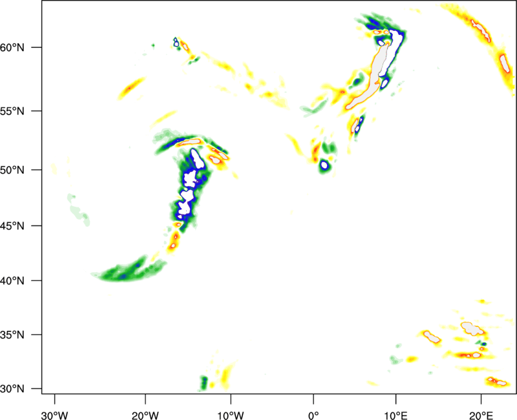Click the 30°W longitude axis label

coord(55,415)
